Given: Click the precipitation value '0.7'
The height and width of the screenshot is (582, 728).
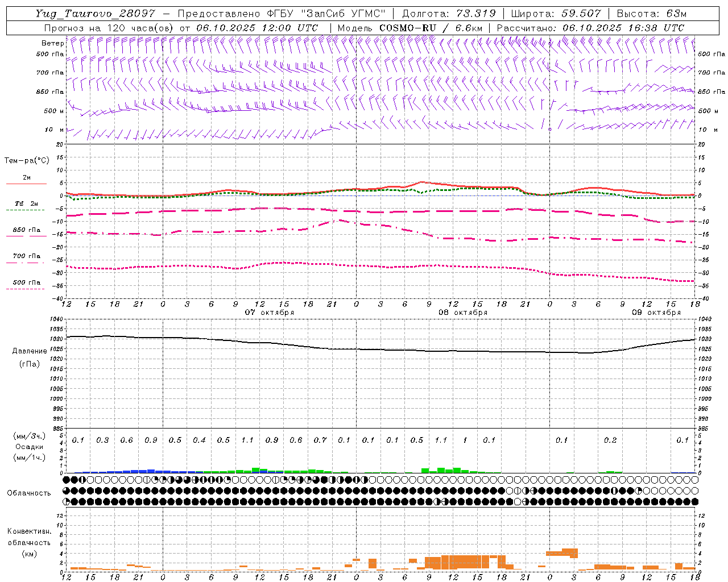Looking at the screenshot, I should point(320,440).
